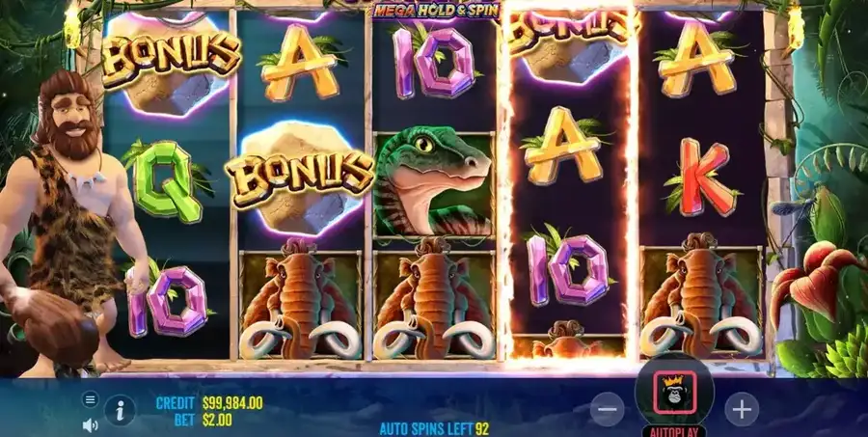Click the Credit amount $99,984.00

click(x=232, y=403)
